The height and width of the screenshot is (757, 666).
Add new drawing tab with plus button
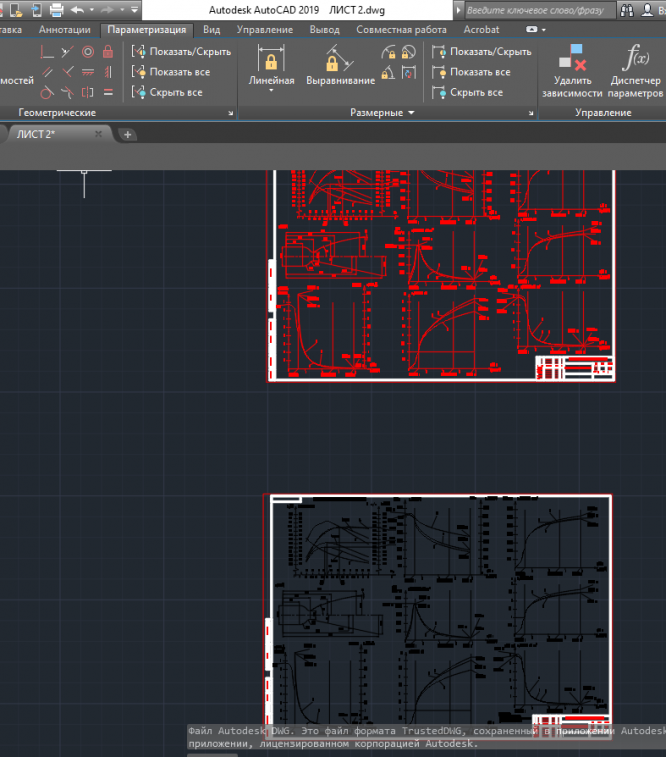point(128,134)
